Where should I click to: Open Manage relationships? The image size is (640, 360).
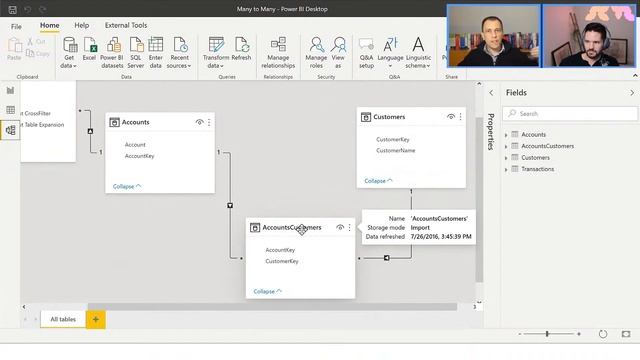point(278,52)
